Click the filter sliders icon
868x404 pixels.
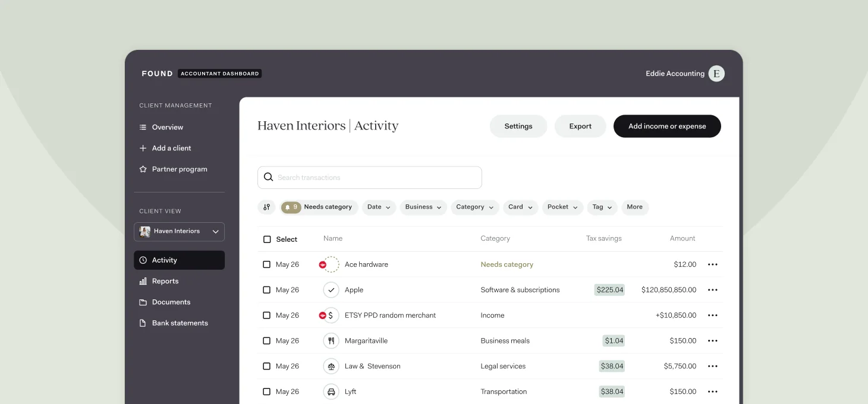tap(266, 207)
